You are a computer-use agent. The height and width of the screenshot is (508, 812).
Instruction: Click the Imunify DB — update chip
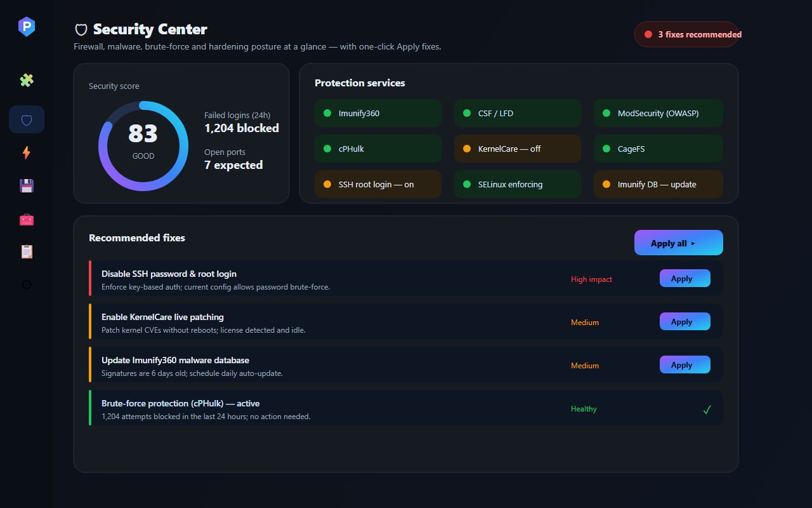(658, 184)
